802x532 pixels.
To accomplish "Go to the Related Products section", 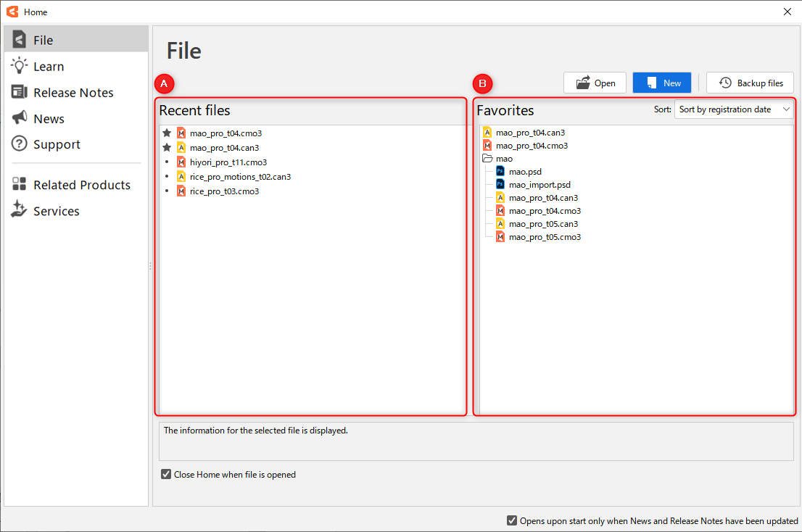I will coord(81,185).
